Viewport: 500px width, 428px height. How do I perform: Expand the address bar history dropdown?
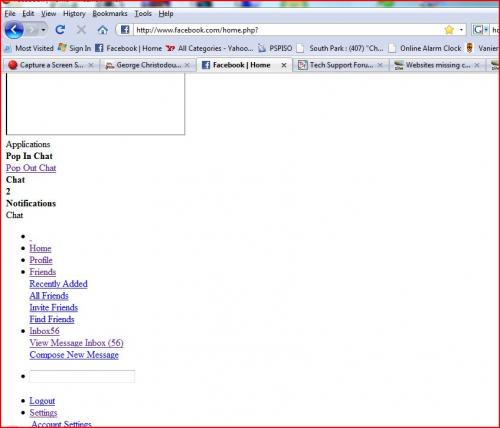point(461,30)
